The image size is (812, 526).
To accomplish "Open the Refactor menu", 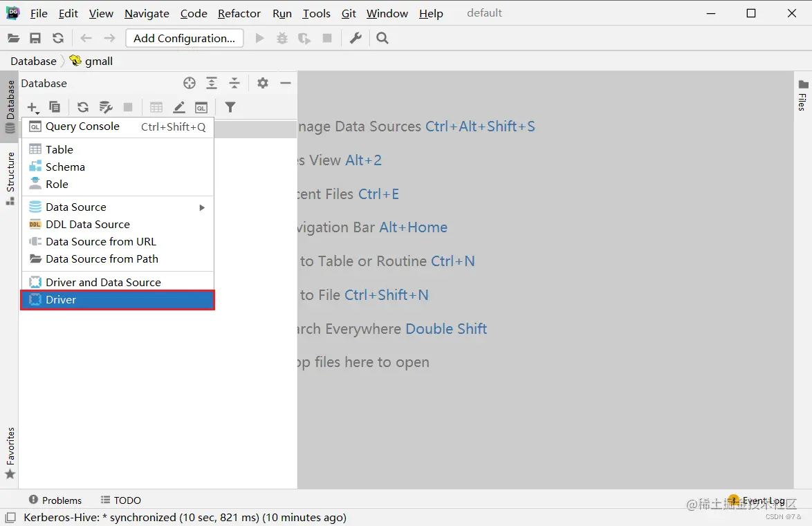I will (x=239, y=13).
